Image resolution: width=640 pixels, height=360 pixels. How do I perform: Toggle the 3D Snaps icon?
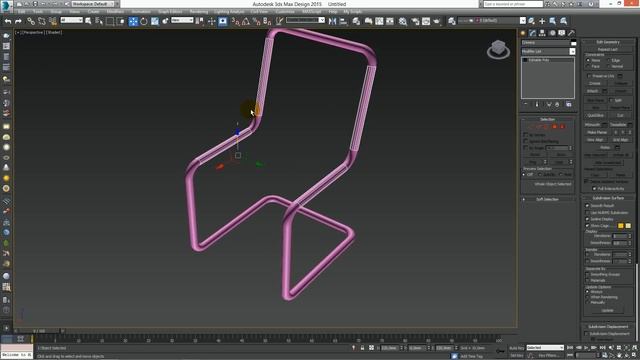pos(236,21)
